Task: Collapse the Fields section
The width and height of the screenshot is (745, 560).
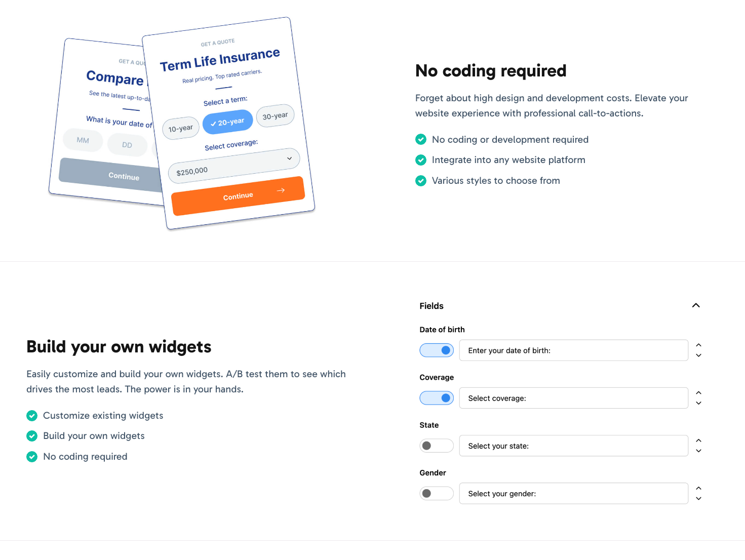Action: (x=696, y=305)
